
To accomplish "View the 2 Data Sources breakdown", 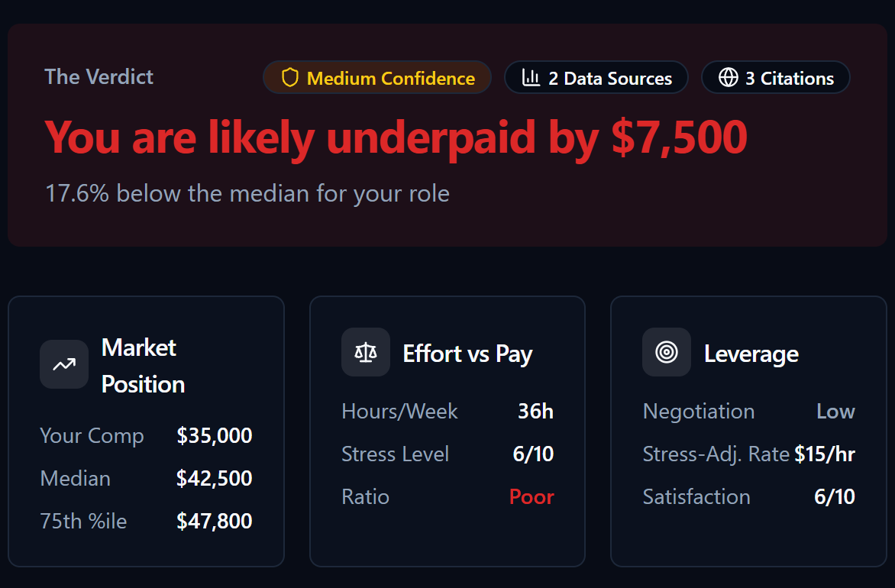I will tap(596, 77).
